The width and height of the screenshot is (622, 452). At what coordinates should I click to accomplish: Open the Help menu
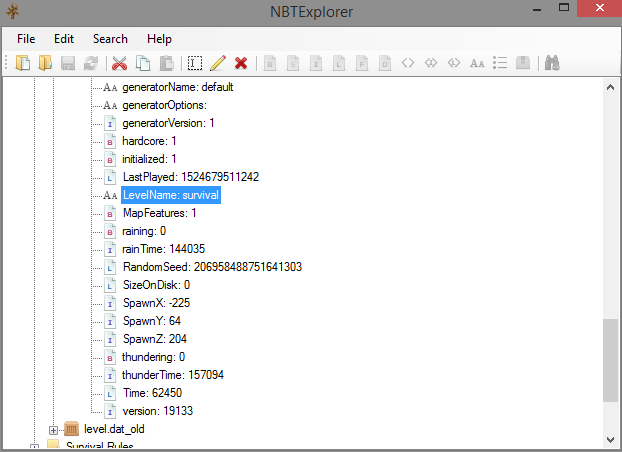(x=159, y=39)
